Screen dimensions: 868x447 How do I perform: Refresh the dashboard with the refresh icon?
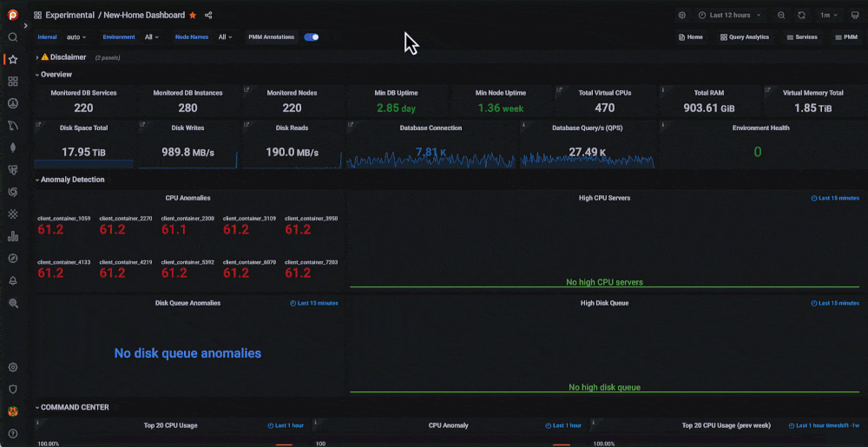click(x=801, y=15)
